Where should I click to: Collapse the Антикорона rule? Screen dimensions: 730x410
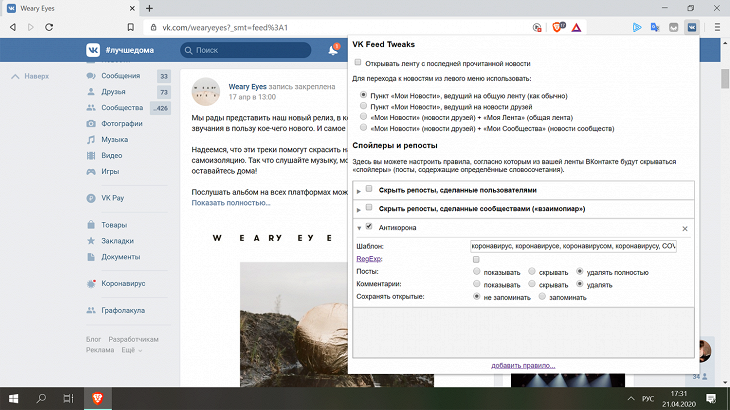pyautogui.click(x=359, y=228)
